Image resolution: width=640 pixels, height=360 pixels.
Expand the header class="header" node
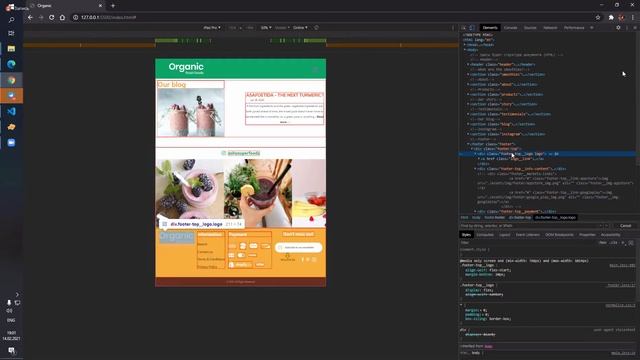tap(468, 64)
